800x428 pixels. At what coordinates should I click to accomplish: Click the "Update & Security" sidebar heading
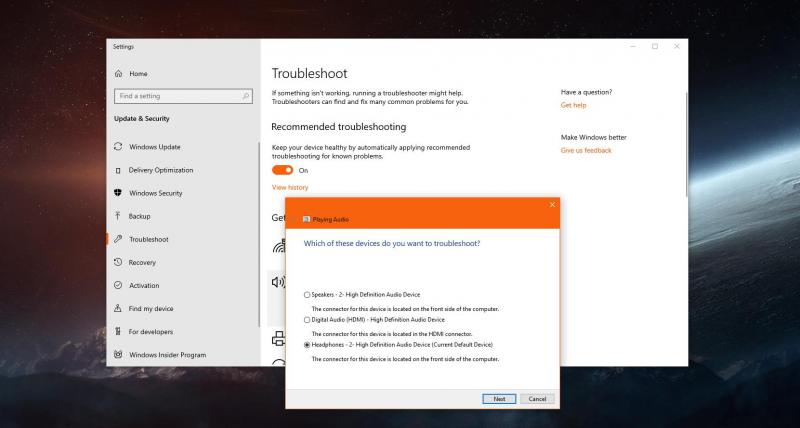tap(142, 118)
